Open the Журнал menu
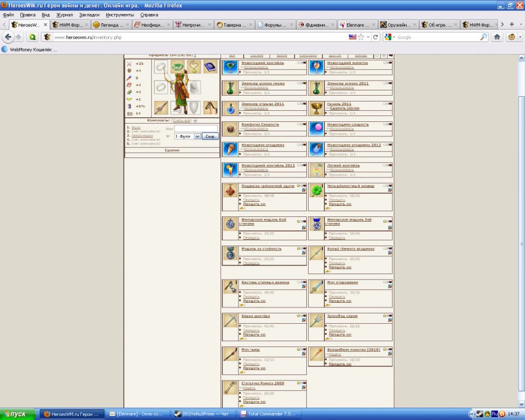Screen dimensions: 525x420 coord(64,15)
